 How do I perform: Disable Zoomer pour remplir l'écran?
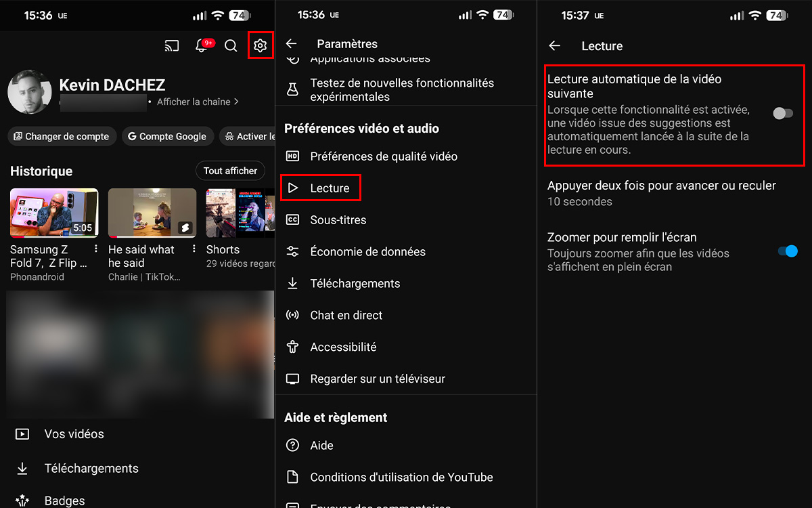pos(787,251)
